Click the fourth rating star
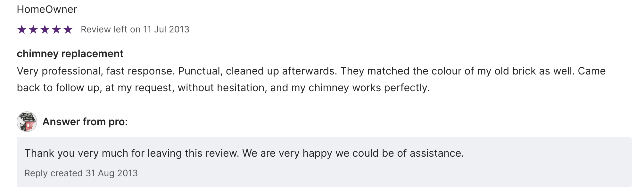Image resolution: width=644 pixels, height=192 pixels. point(56,30)
